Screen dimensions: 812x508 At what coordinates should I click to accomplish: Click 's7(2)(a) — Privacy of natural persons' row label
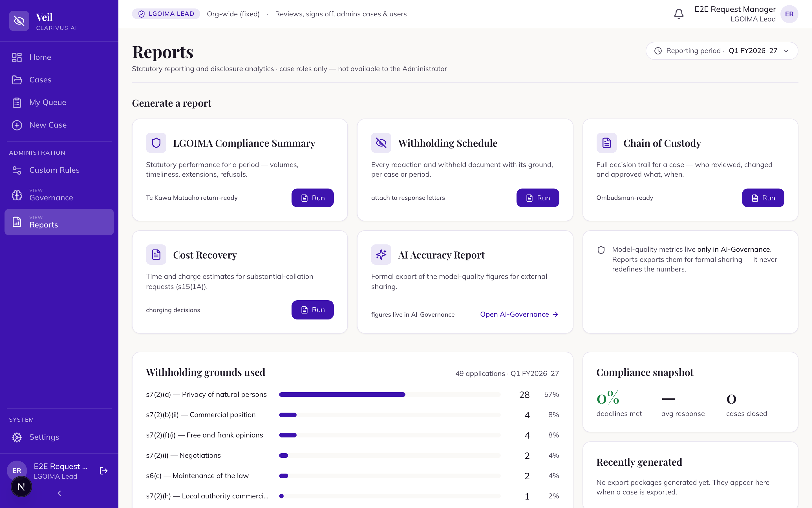click(206, 395)
